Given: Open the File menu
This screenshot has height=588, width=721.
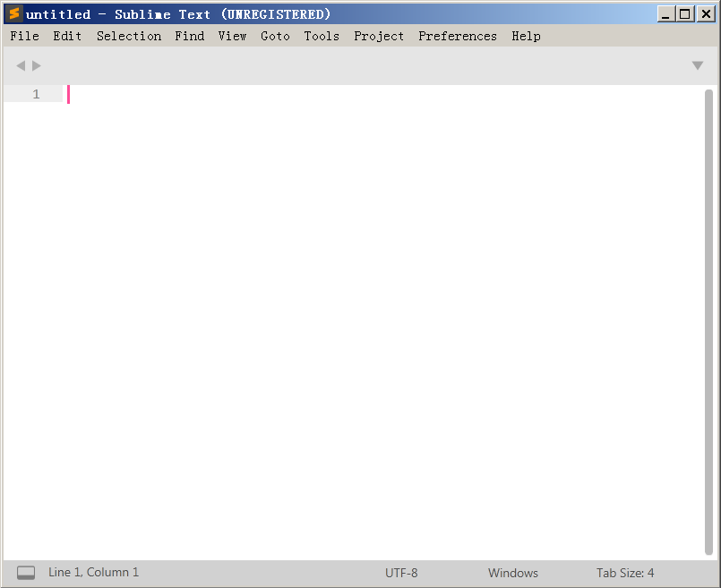Looking at the screenshot, I should [24, 36].
